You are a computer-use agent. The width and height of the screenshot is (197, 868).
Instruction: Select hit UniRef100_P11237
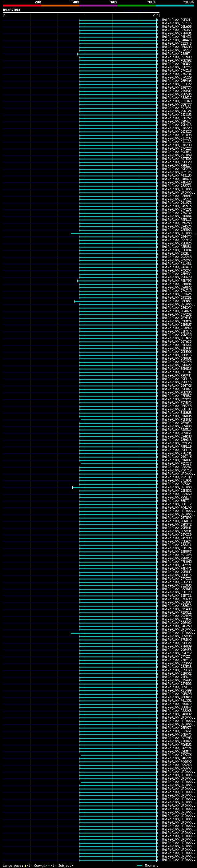(177, 139)
